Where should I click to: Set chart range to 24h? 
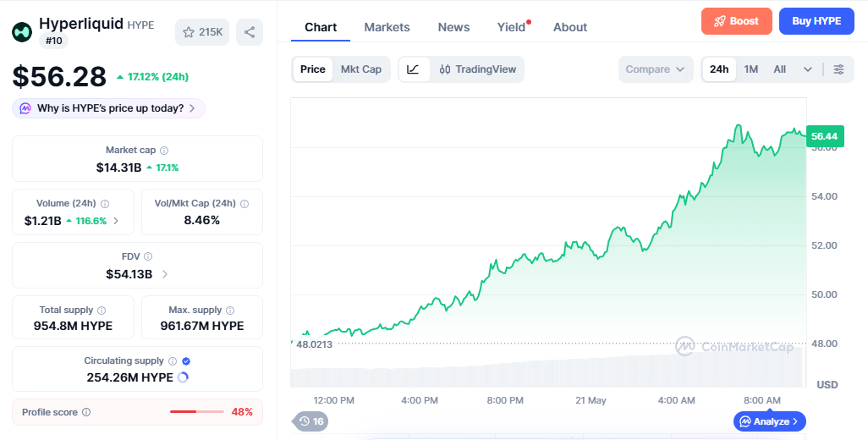pyautogui.click(x=719, y=69)
